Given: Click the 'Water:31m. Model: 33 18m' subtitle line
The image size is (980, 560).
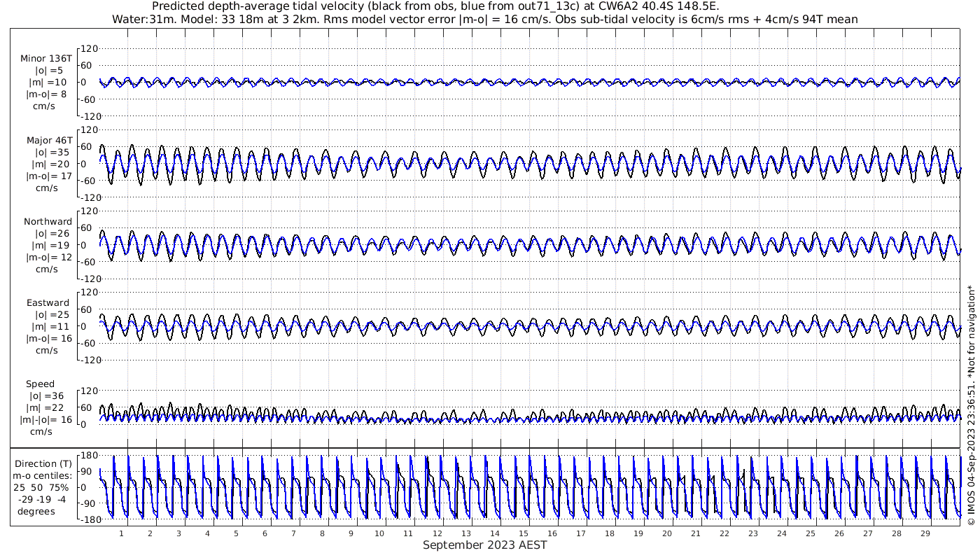Looking at the screenshot, I should [x=485, y=20].
